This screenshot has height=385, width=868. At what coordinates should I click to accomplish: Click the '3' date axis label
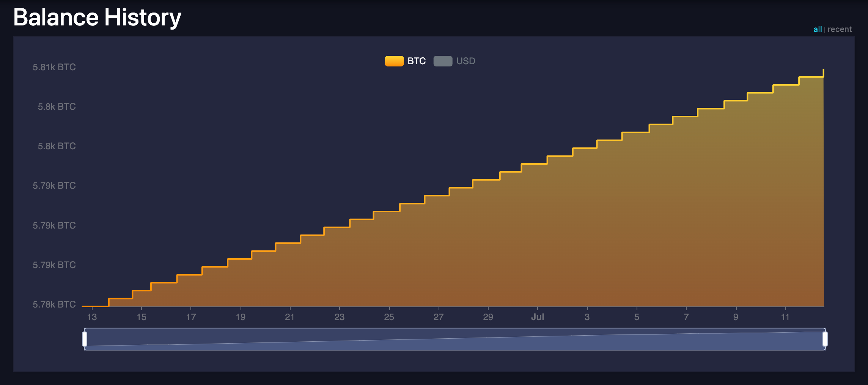(587, 317)
